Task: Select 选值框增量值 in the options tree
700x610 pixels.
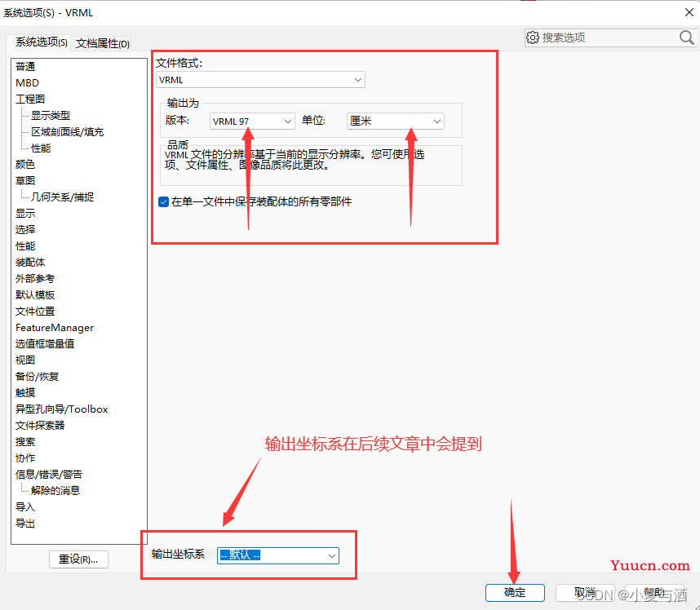Action: [x=45, y=344]
